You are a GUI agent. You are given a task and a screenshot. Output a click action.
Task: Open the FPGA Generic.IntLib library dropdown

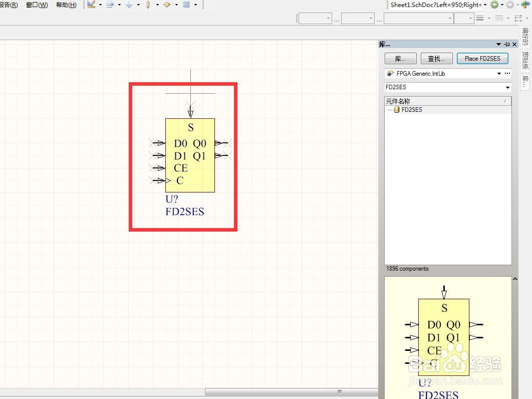pyautogui.click(x=499, y=73)
